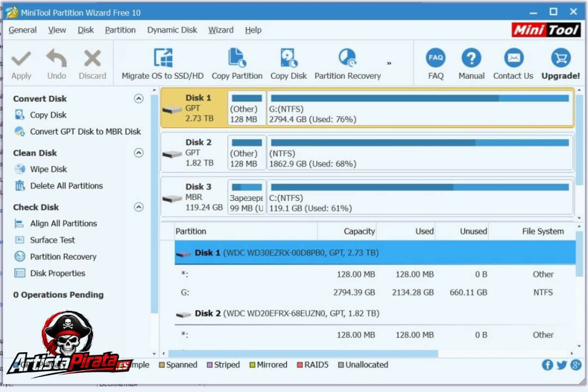This screenshot has width=588, height=392.
Task: Collapse the Convert Disk section
Action: coord(139,99)
